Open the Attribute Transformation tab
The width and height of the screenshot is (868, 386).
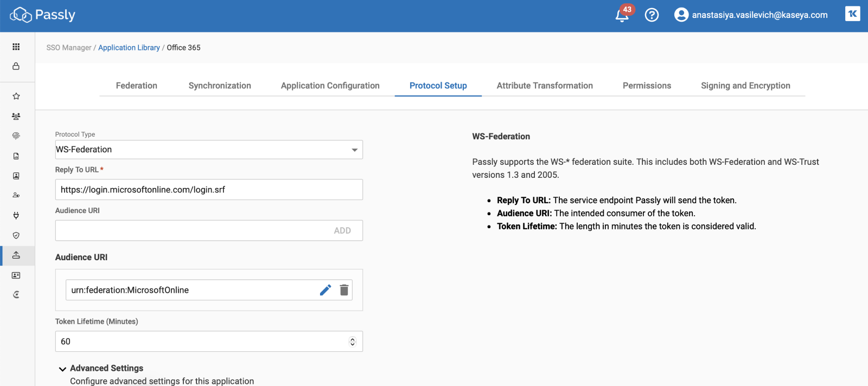pyautogui.click(x=545, y=86)
